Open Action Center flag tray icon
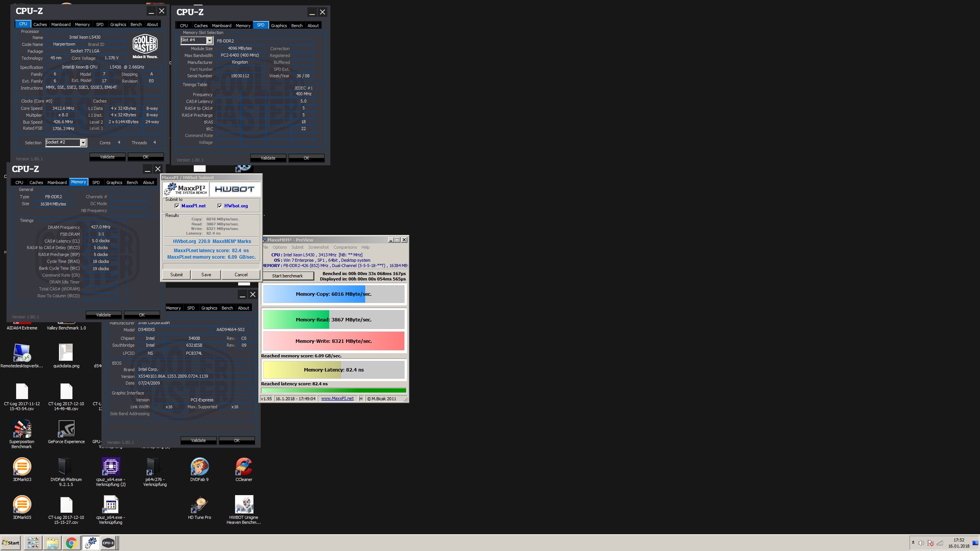 coord(930,543)
